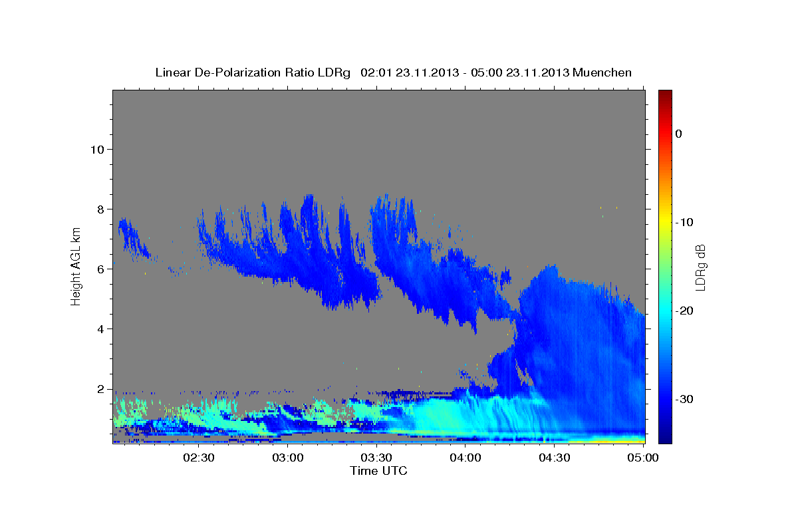Select the 05:00 time tick label

(643, 458)
